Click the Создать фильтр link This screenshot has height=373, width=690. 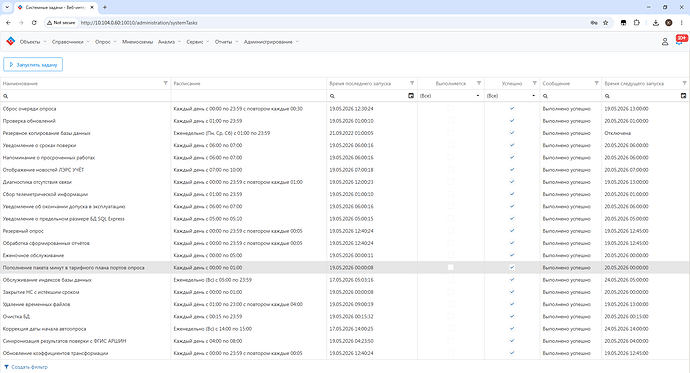pyautogui.click(x=26, y=367)
